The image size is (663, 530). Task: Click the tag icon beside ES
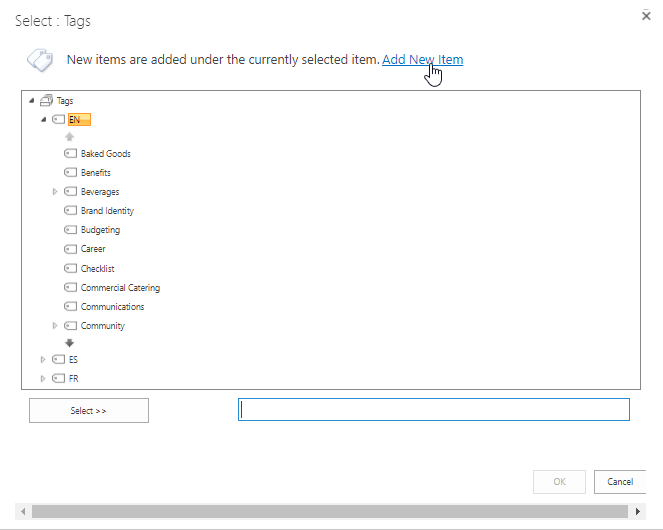tap(58, 360)
